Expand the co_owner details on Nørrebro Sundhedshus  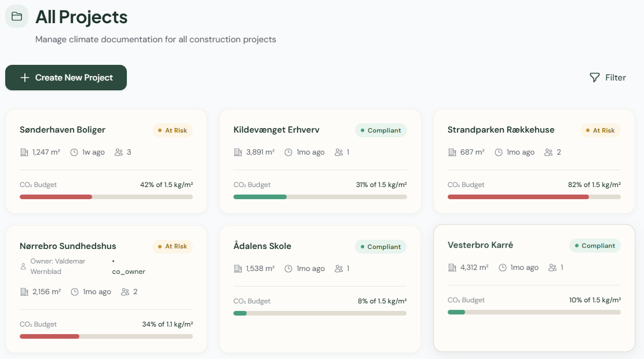[x=129, y=272]
